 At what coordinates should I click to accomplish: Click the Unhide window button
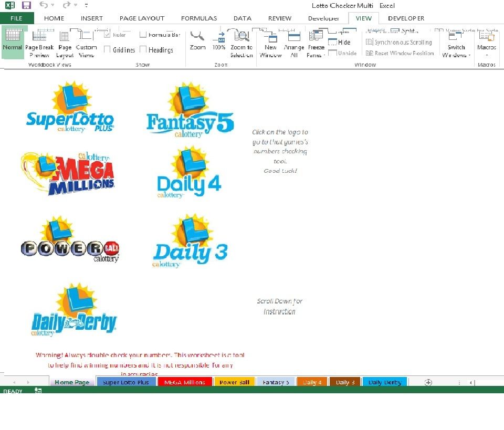(342, 53)
